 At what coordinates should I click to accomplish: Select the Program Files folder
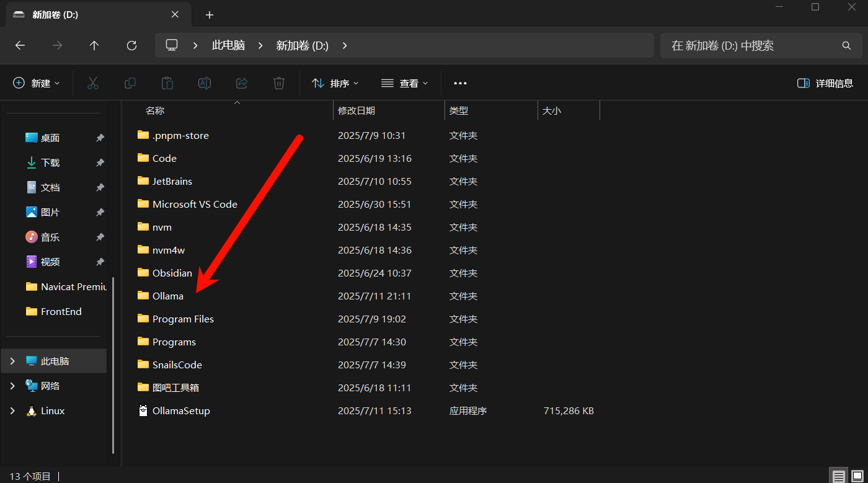pyautogui.click(x=183, y=319)
